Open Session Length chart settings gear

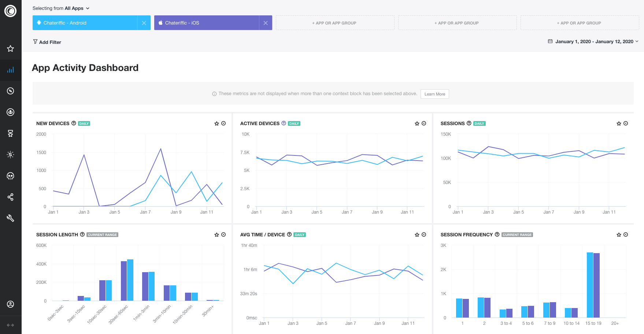[x=223, y=235]
